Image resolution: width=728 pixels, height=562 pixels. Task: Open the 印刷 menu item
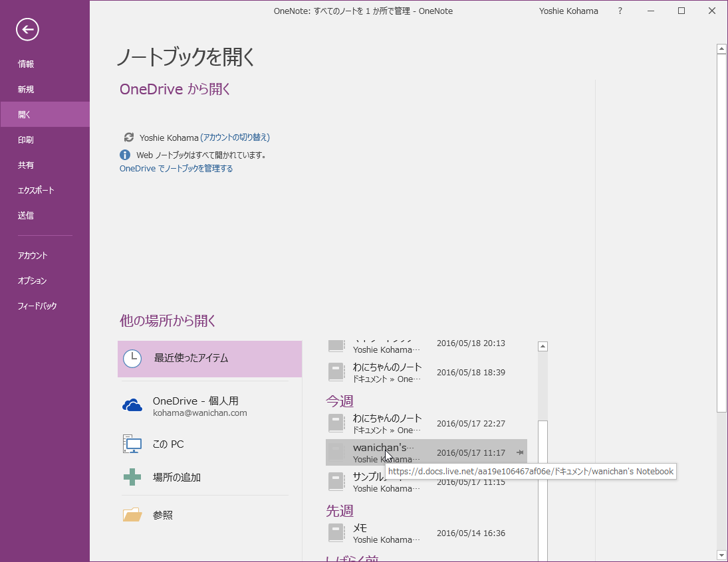[x=45, y=140]
